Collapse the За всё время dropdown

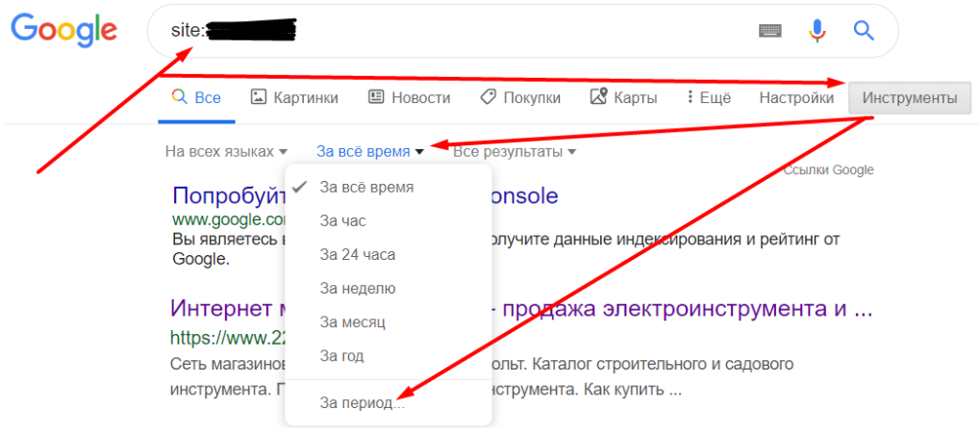[370, 151]
